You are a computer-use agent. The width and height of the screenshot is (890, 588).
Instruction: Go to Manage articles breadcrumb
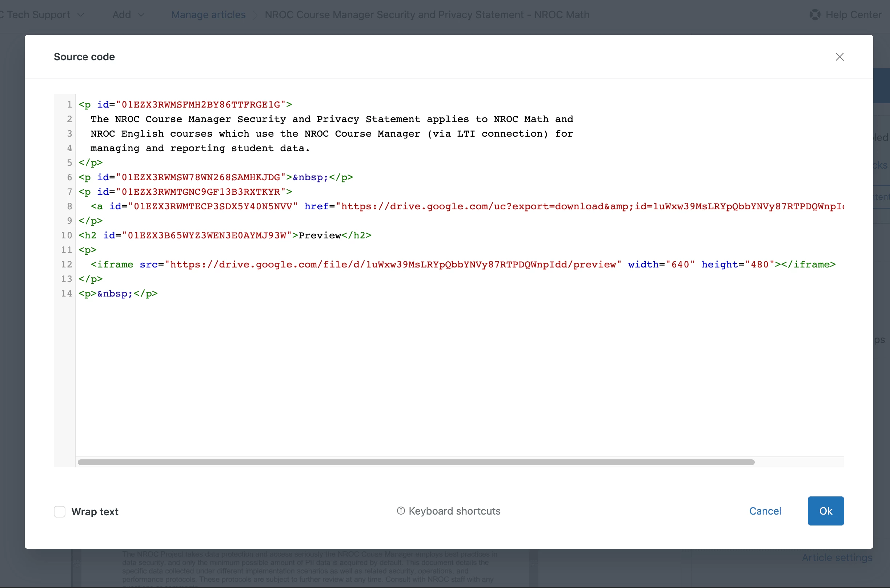(x=208, y=15)
